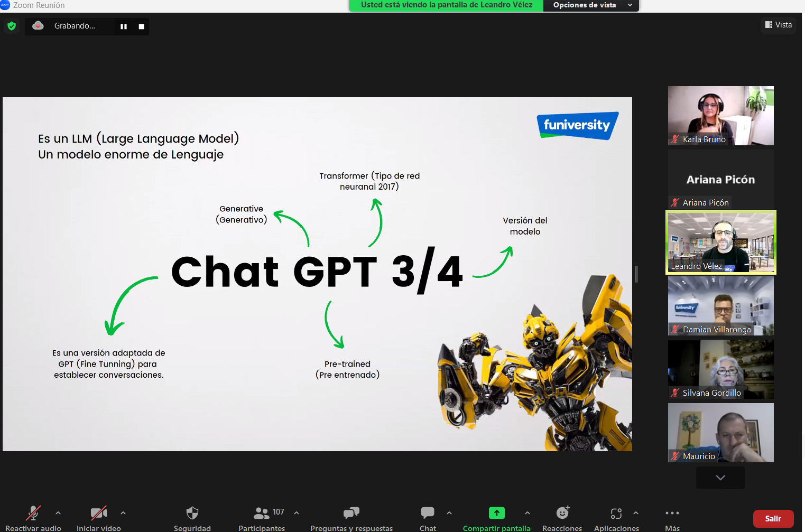Image resolution: width=805 pixels, height=532 pixels.
Task: Click the 'Es un LLM (Large Language Model)' line
Action: (x=138, y=138)
